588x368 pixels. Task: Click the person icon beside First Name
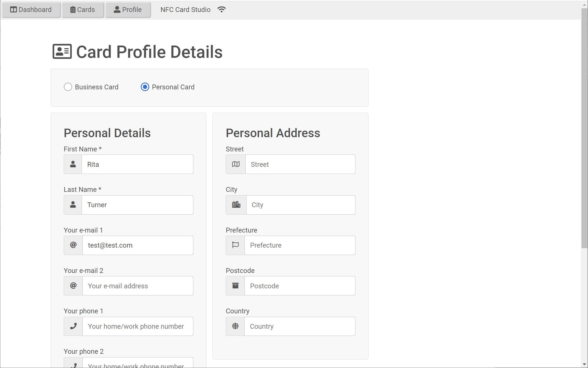73,164
